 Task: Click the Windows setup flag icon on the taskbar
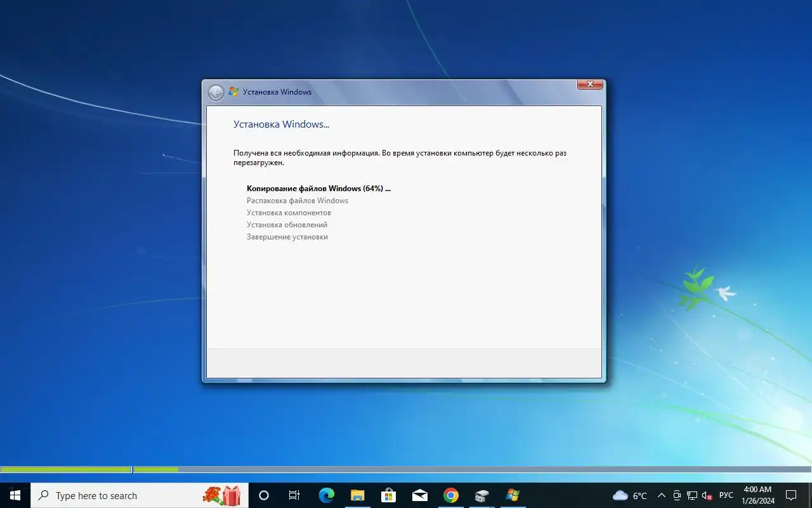point(513,495)
